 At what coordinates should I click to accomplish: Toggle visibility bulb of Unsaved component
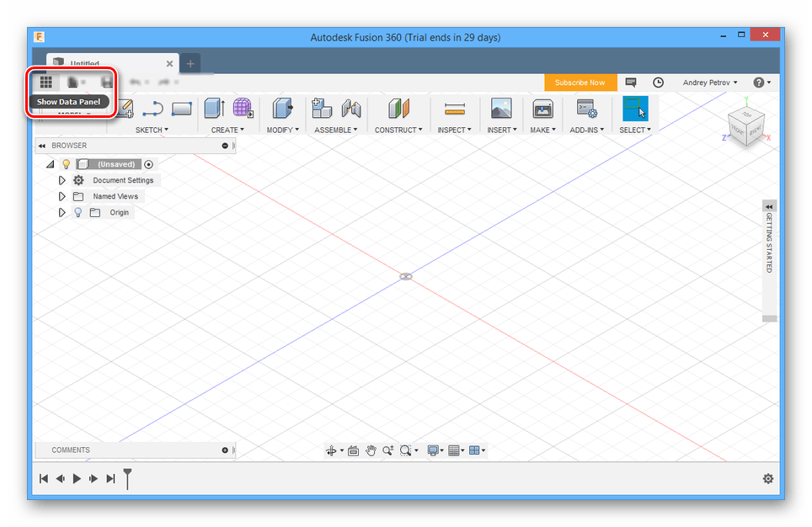pos(67,164)
